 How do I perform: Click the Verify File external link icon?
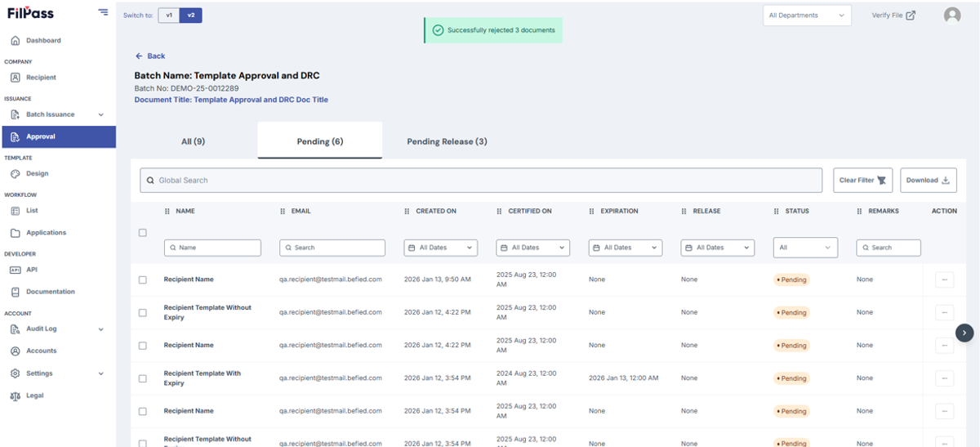[x=911, y=16]
